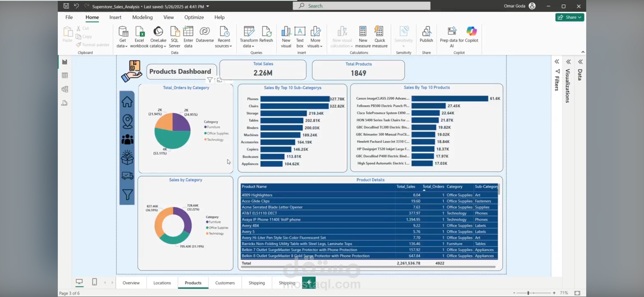This screenshot has height=297, width=644.
Task: Switch to Table view in left rail
Action: (65, 75)
